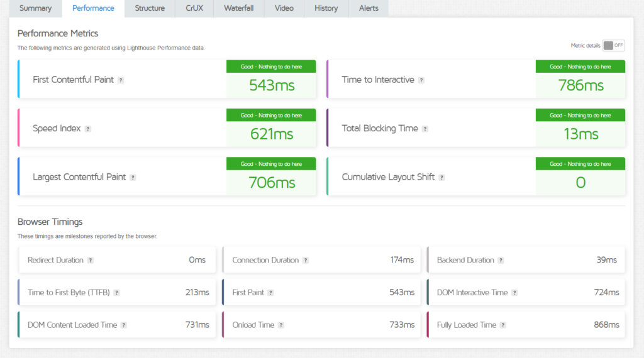The image size is (644, 358).
Task: Click the Good badge above Time to Interactive value
Action: point(580,67)
